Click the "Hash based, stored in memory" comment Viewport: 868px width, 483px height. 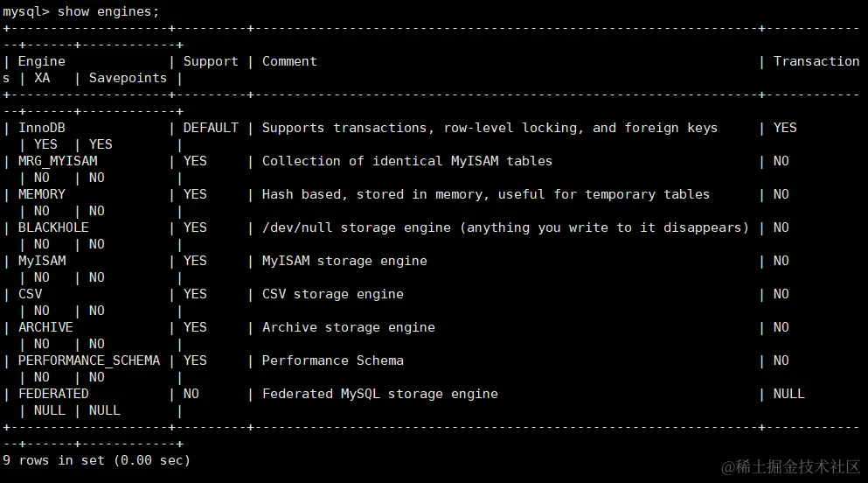[x=486, y=194]
